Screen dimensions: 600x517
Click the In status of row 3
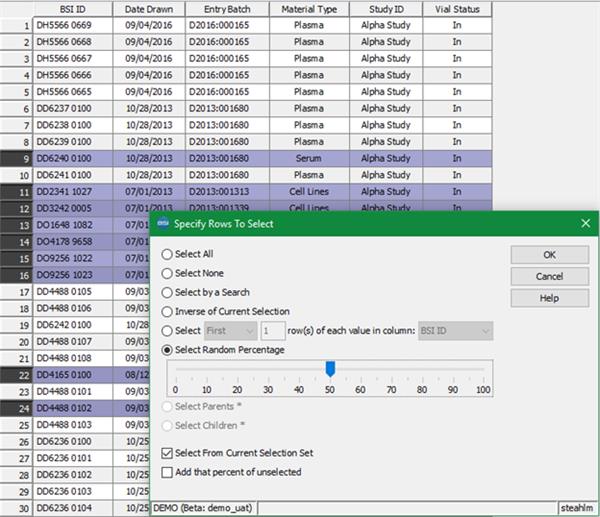click(457, 59)
